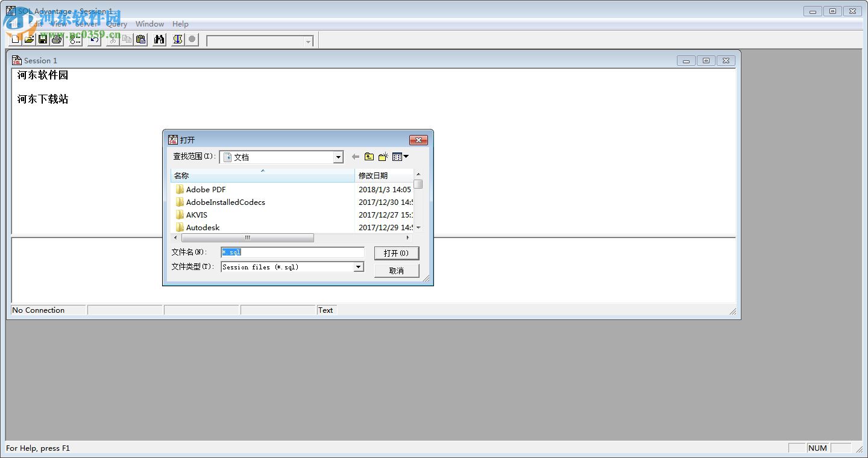The width and height of the screenshot is (868, 458).
Task: Cancel the dialog with 取消 button
Action: pos(396,270)
